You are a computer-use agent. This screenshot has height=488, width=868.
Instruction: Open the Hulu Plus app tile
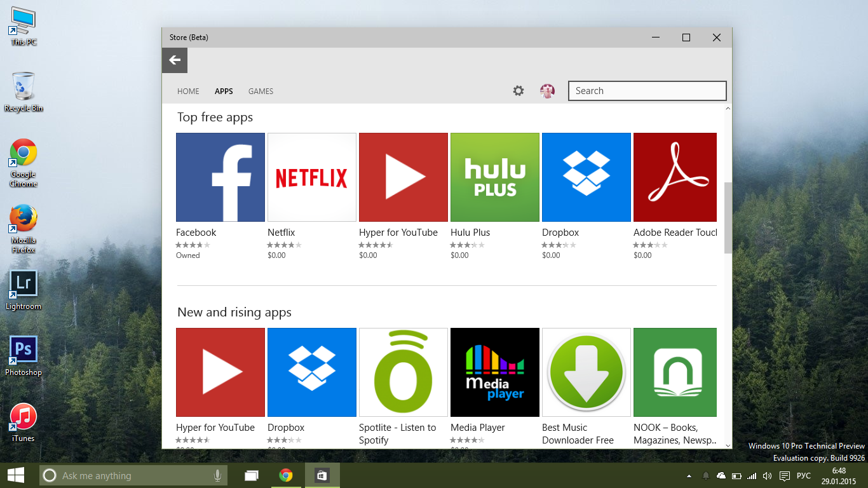pyautogui.click(x=495, y=177)
